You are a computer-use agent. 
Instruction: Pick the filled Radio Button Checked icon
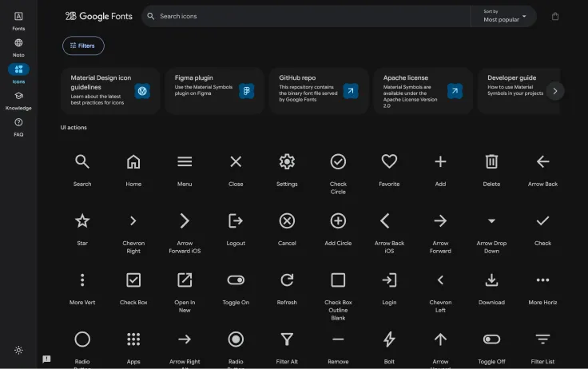point(236,339)
